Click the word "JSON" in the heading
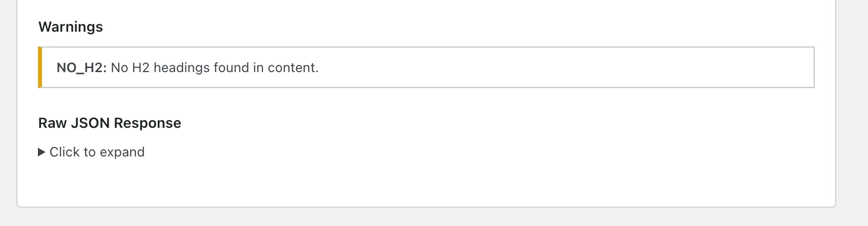Image resolution: width=868 pixels, height=226 pixels. point(91,123)
